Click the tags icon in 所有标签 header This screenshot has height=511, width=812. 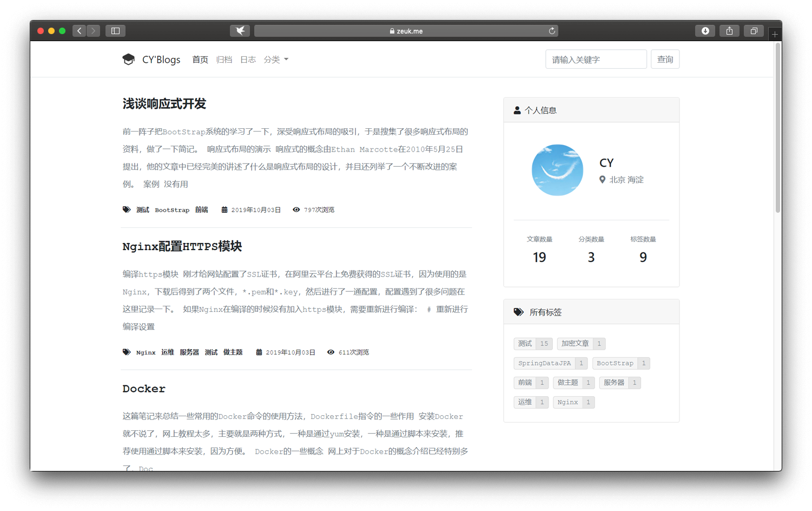(x=519, y=312)
